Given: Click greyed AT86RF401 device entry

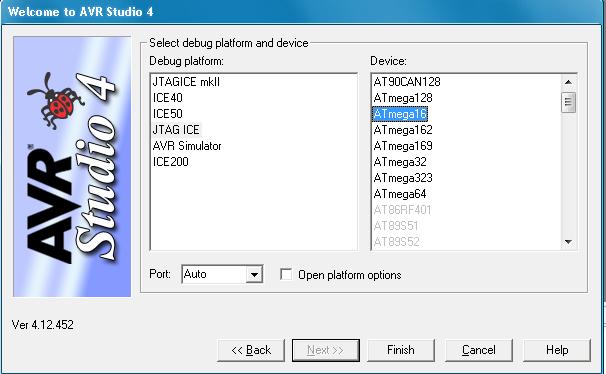Looking at the screenshot, I should click(402, 210).
